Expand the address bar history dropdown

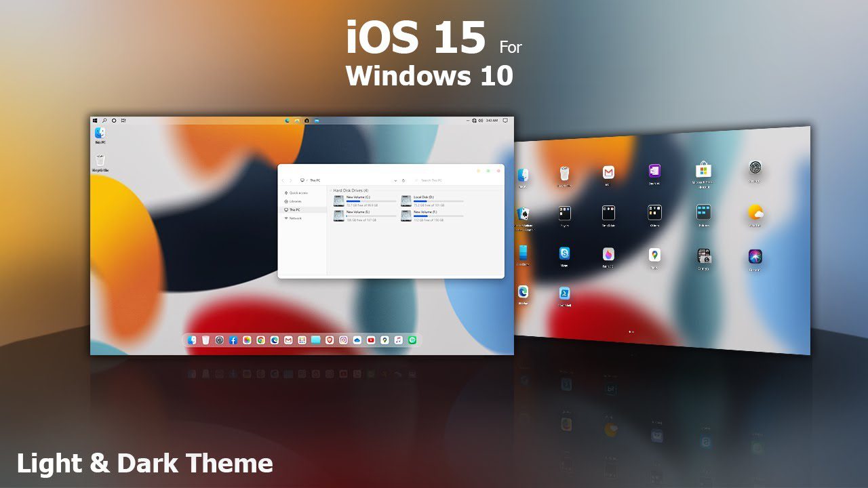[x=395, y=180]
